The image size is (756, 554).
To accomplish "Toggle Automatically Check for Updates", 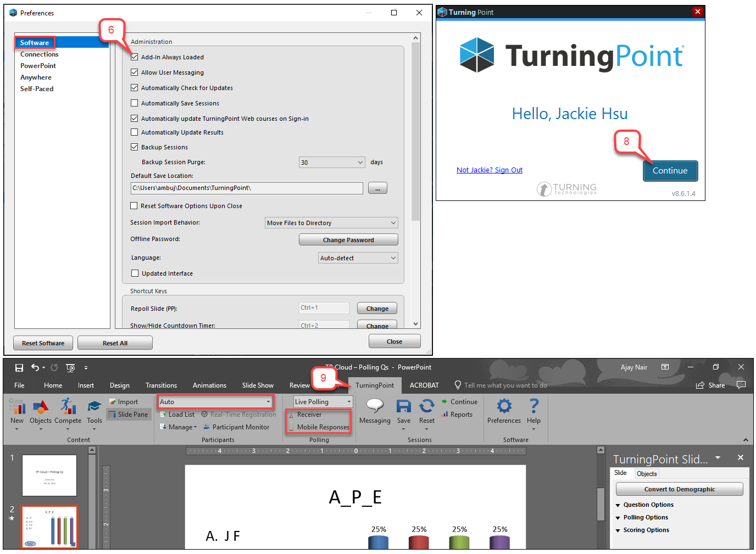I will (134, 87).
